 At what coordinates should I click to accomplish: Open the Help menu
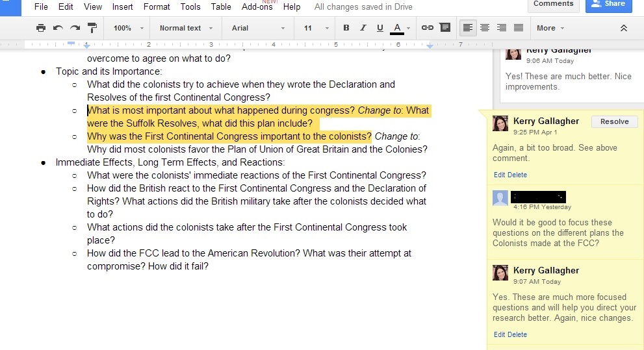292,6
